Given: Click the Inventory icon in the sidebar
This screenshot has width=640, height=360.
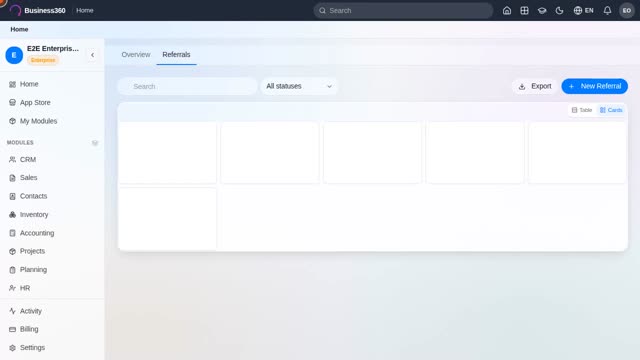Looking at the screenshot, I should [x=12, y=214].
